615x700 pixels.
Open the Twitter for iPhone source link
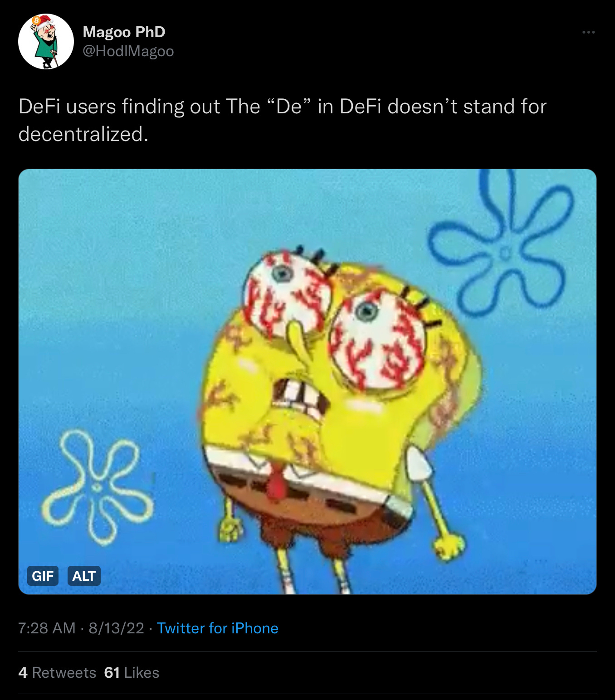click(x=217, y=628)
